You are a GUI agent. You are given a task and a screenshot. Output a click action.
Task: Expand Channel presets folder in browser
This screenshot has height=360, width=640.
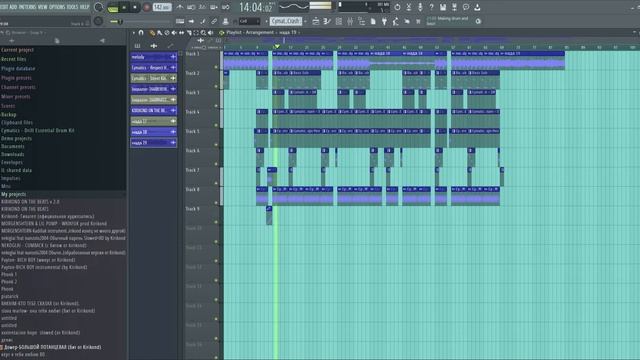18,87
